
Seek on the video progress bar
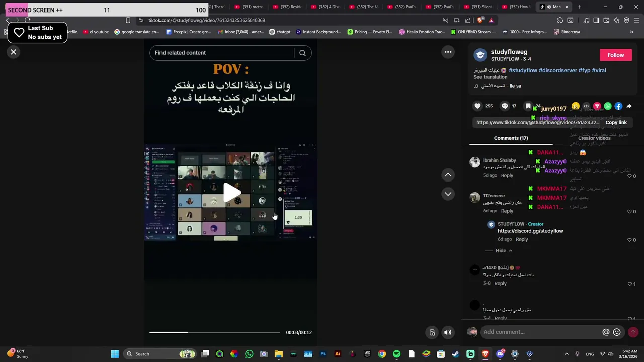[214, 332]
